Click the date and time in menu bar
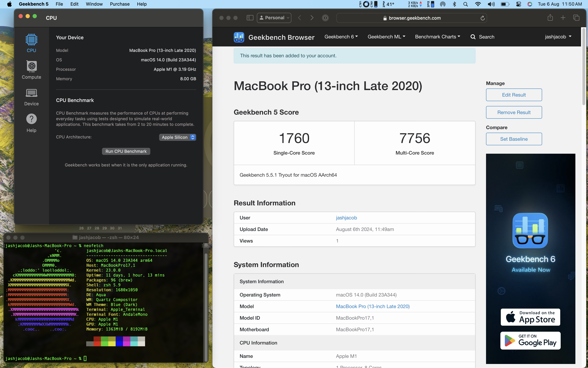This screenshot has height=368, width=588. (560, 4)
